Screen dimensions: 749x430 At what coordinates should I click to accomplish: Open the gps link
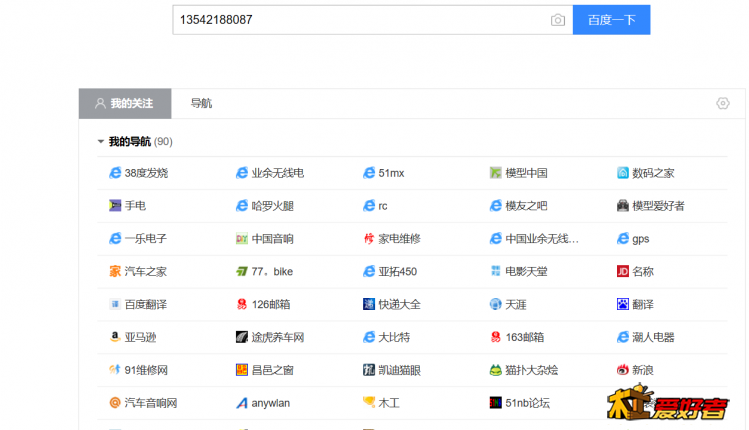point(641,239)
